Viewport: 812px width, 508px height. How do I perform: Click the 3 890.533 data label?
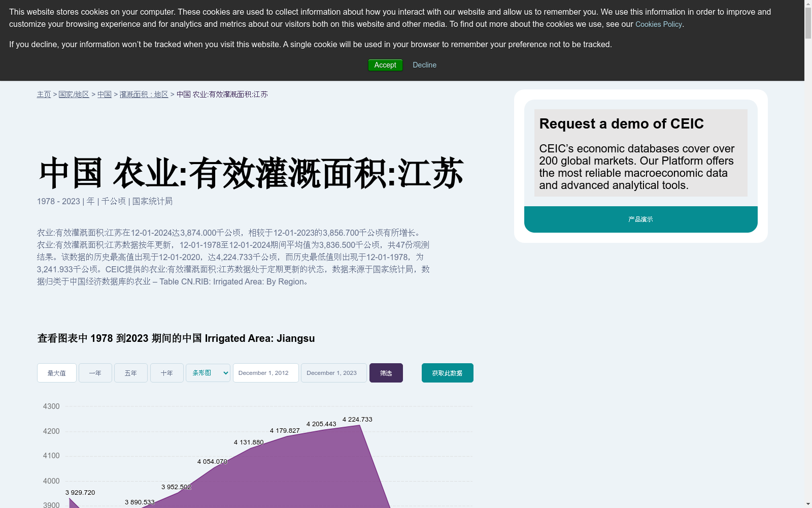[x=140, y=502]
